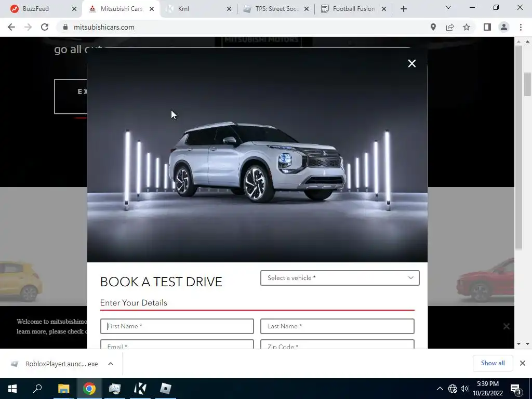Open the Chrome profile menu

point(504,27)
